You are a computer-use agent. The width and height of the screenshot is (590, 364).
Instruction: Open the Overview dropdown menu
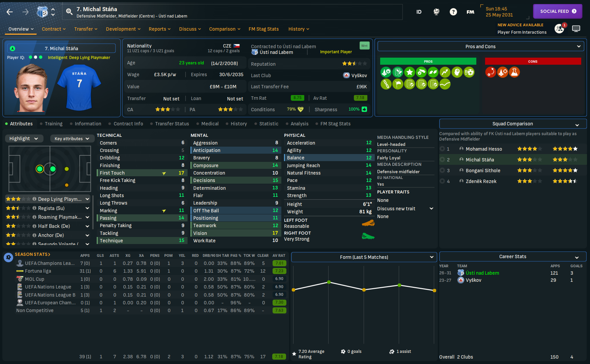[x=21, y=29]
